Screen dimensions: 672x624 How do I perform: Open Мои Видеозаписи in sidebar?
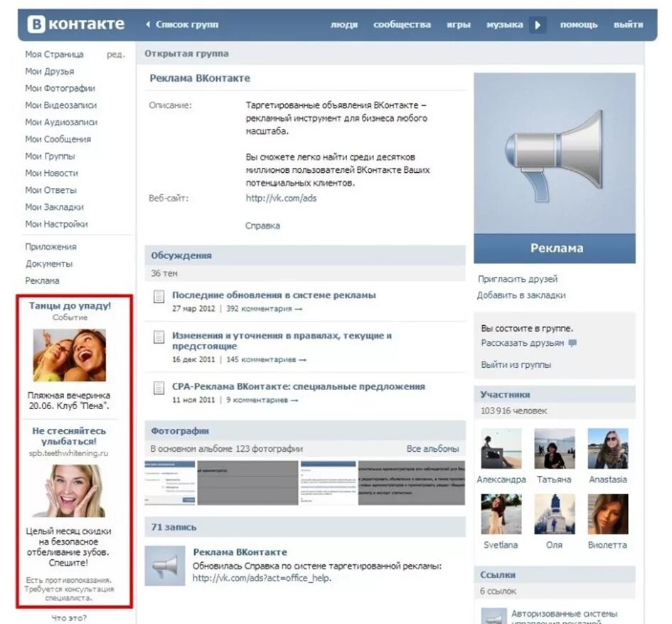[61, 105]
